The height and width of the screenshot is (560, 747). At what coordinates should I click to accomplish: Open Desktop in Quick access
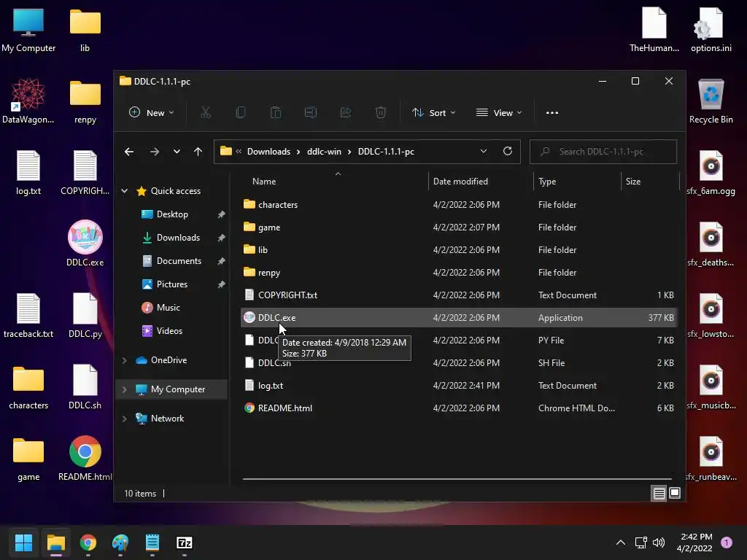tap(171, 214)
